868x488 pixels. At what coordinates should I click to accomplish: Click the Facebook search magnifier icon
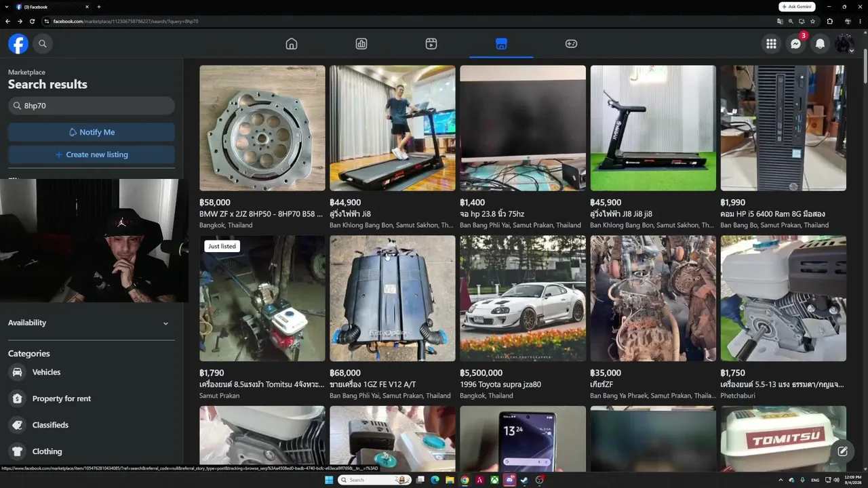point(43,44)
